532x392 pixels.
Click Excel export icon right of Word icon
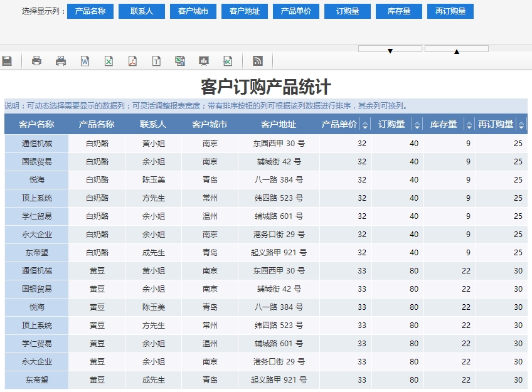pyautogui.click(x=109, y=61)
